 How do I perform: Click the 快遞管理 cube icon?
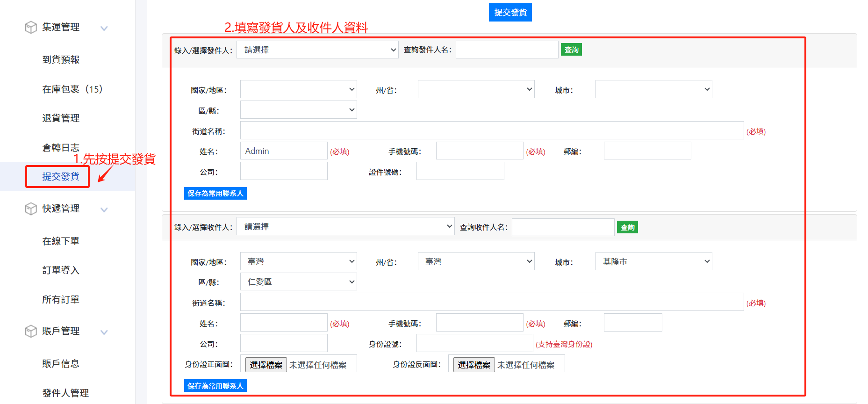31,209
